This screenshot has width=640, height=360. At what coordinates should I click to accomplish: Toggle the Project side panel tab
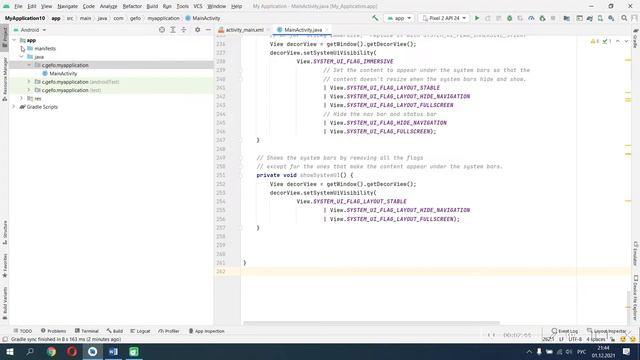[4, 37]
